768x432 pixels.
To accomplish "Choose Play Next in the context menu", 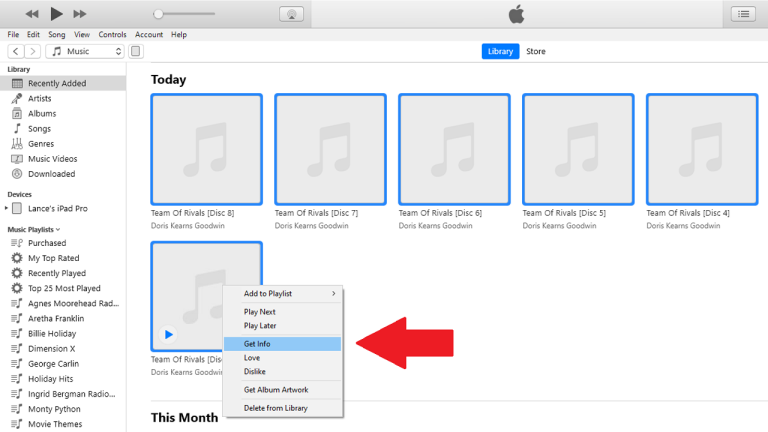I will tap(283, 312).
